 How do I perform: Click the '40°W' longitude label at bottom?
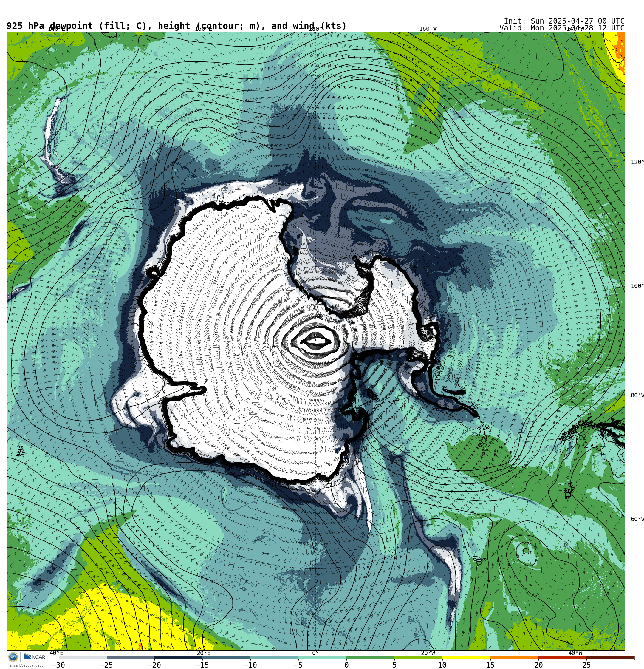tap(575, 653)
